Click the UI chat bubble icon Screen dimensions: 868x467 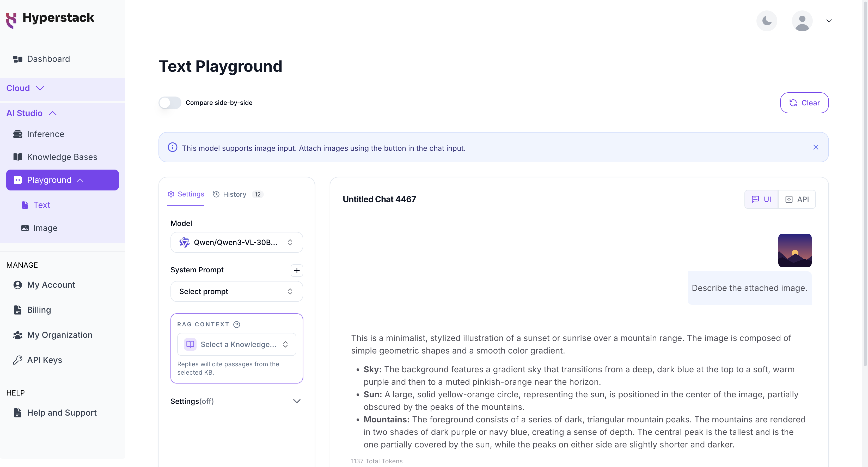tap(755, 199)
